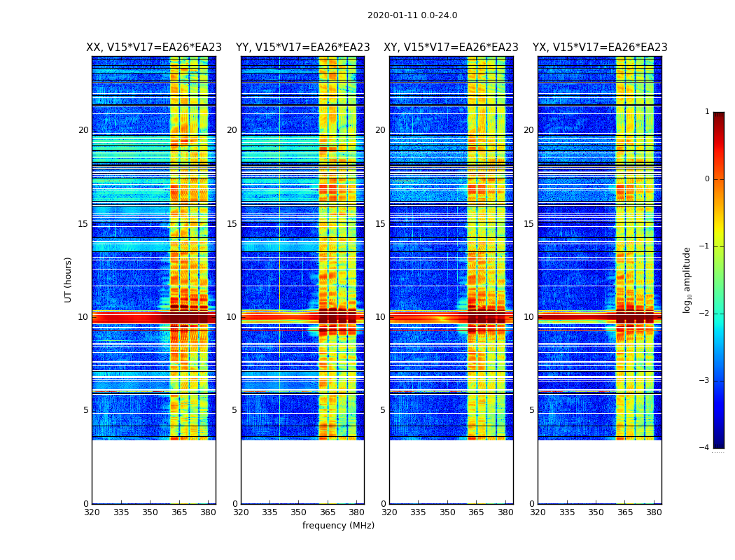This screenshot has height=560, width=735.
Task: Click the date title 2020-01-11 0.0-24.0
Action: [412, 15]
